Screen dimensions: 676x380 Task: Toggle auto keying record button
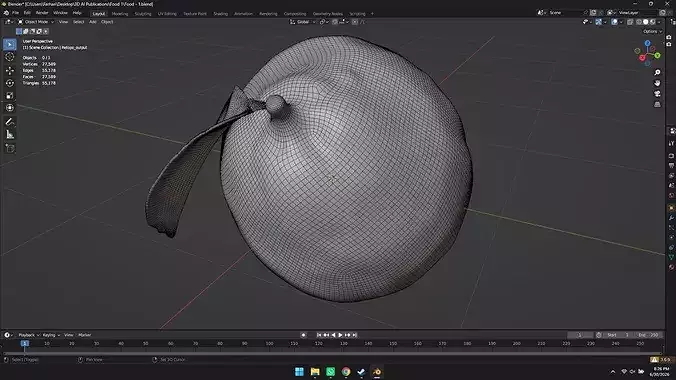click(x=304, y=335)
